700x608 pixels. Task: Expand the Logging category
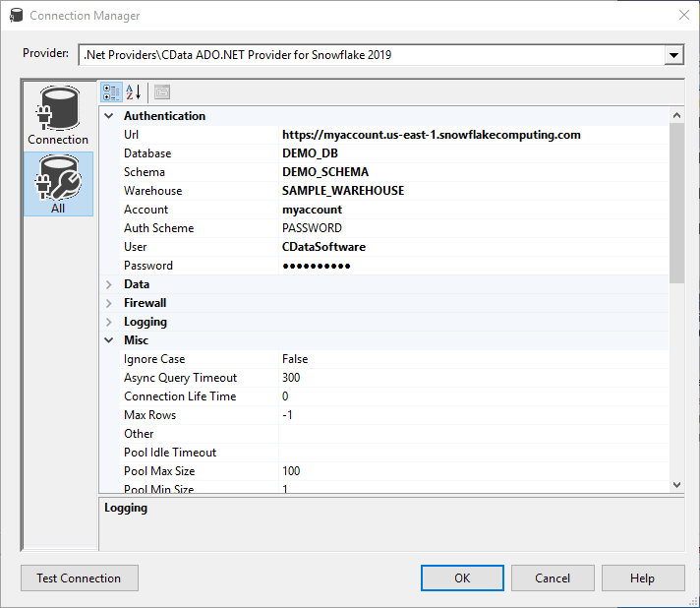click(108, 322)
